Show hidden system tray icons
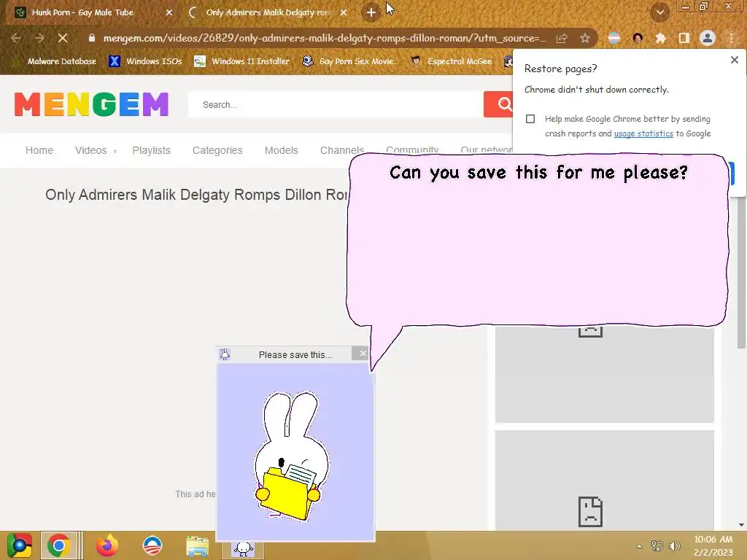The height and width of the screenshot is (560, 747). pyautogui.click(x=639, y=546)
